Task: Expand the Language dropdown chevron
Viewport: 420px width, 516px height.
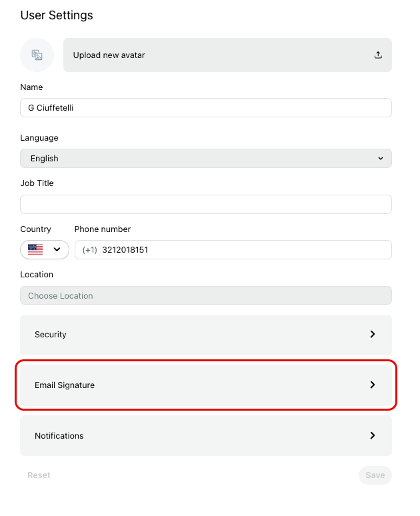Action: coord(381,158)
